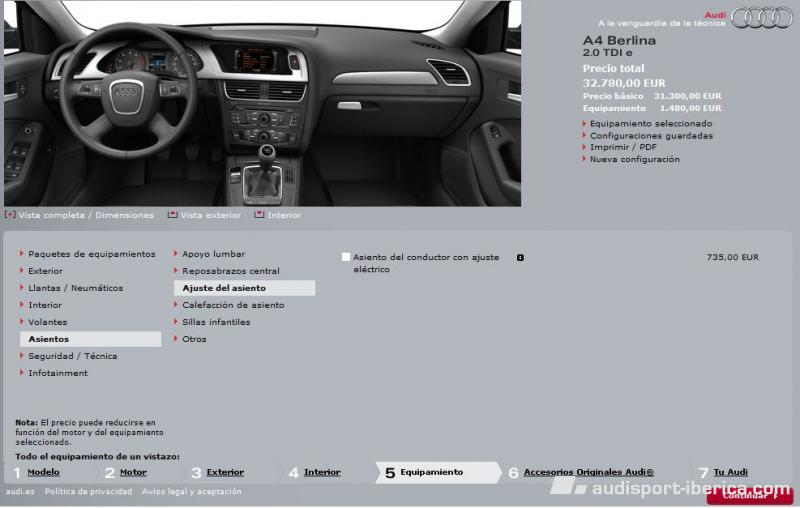Select Reposabrazos central subcategory
The height and width of the screenshot is (508, 800).
click(x=231, y=271)
